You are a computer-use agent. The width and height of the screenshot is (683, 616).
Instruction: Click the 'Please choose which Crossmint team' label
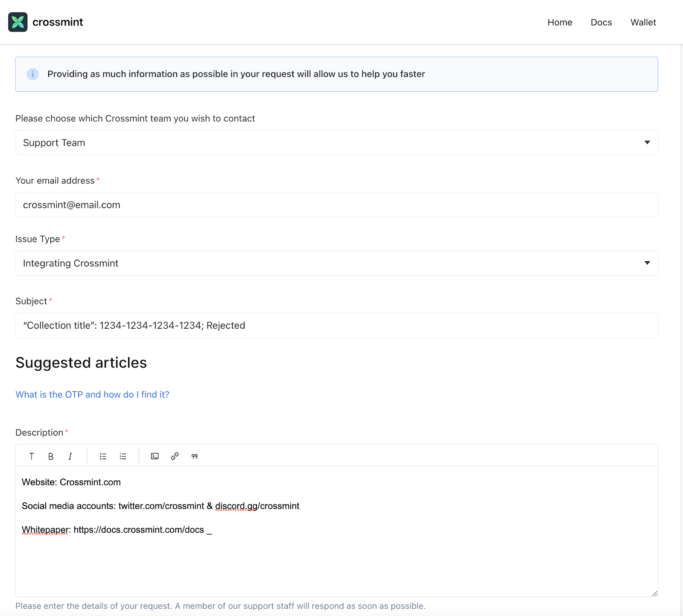[135, 118]
